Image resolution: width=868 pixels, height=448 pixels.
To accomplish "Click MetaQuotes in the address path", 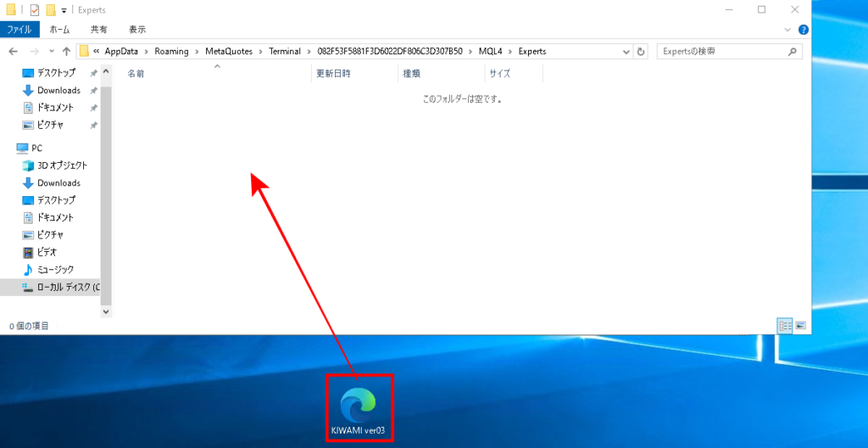I will 229,52.
